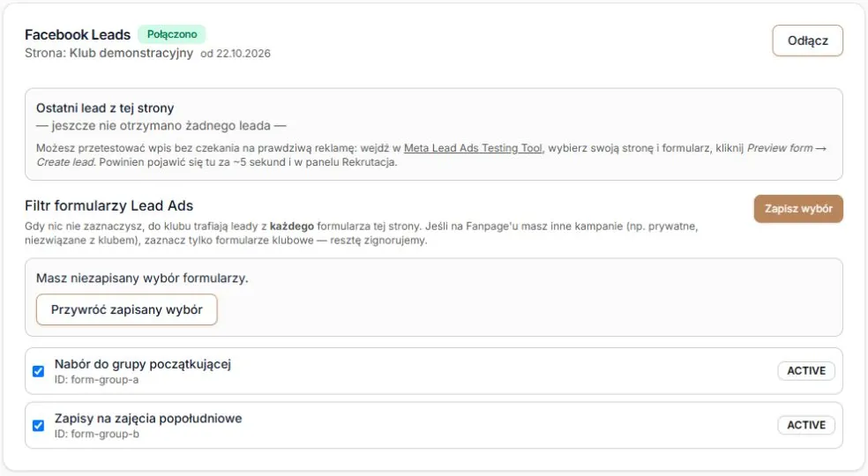
Task: Restore selection via Przywróć zapisany wybór
Action: click(127, 309)
